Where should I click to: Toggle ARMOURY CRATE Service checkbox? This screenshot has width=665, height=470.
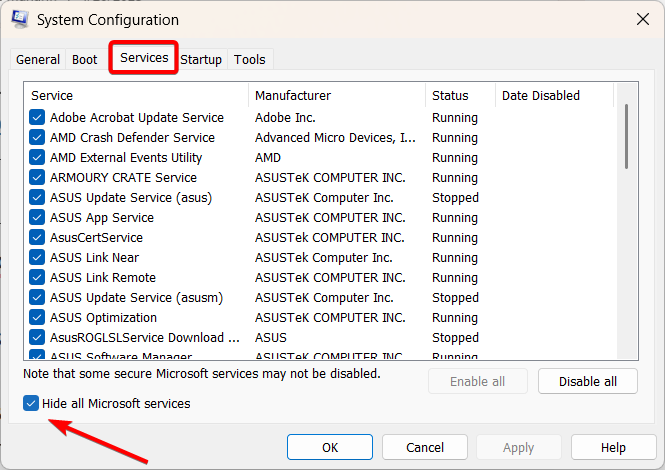point(37,177)
